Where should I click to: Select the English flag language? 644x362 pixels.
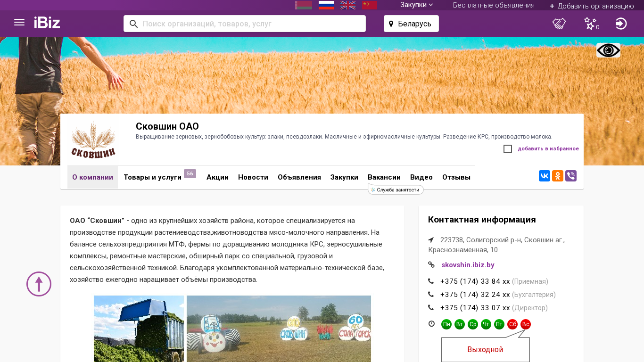[x=348, y=5]
